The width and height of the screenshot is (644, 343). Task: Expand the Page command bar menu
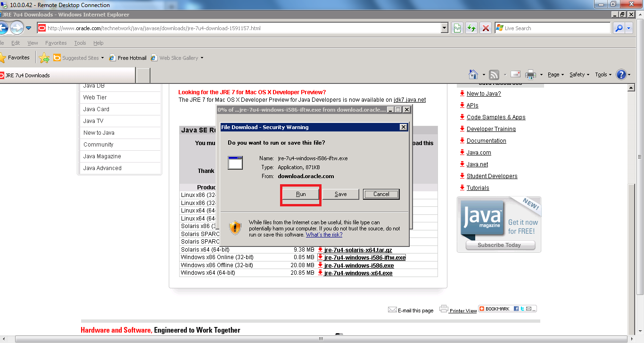tap(556, 74)
